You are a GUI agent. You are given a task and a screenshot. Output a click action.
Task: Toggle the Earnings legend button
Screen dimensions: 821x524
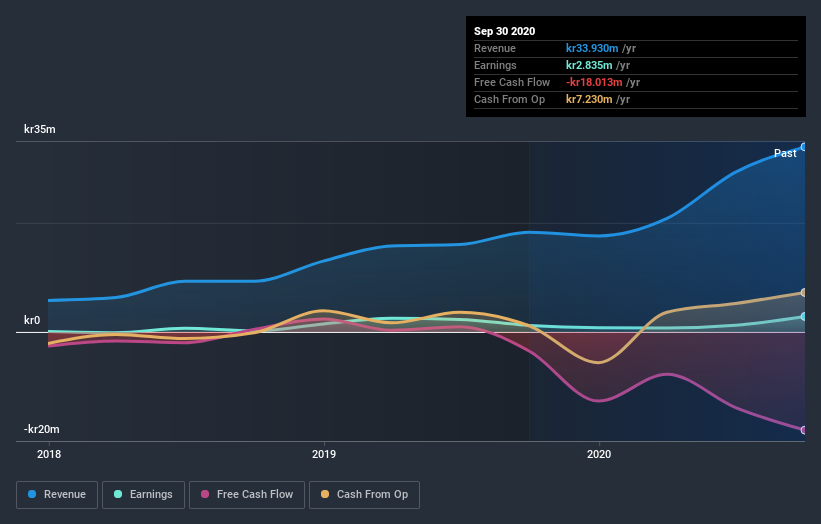click(143, 495)
